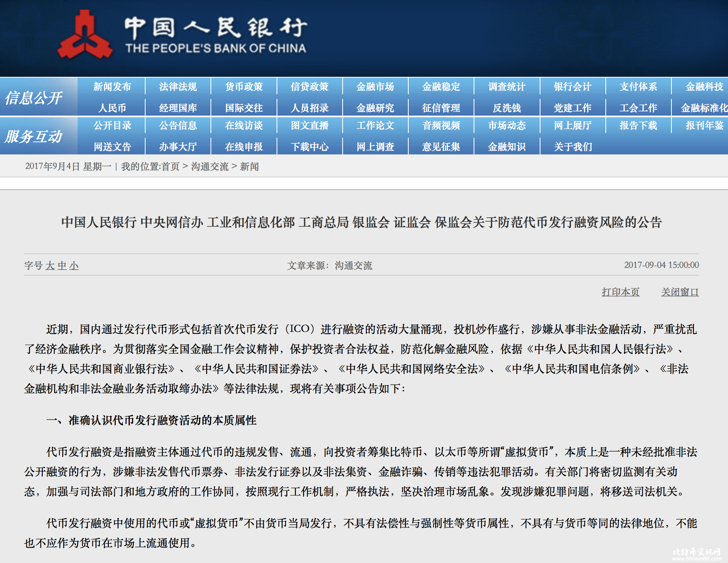This screenshot has height=563, width=728.
Task: Open 下载中心 page
Action: click(x=309, y=146)
